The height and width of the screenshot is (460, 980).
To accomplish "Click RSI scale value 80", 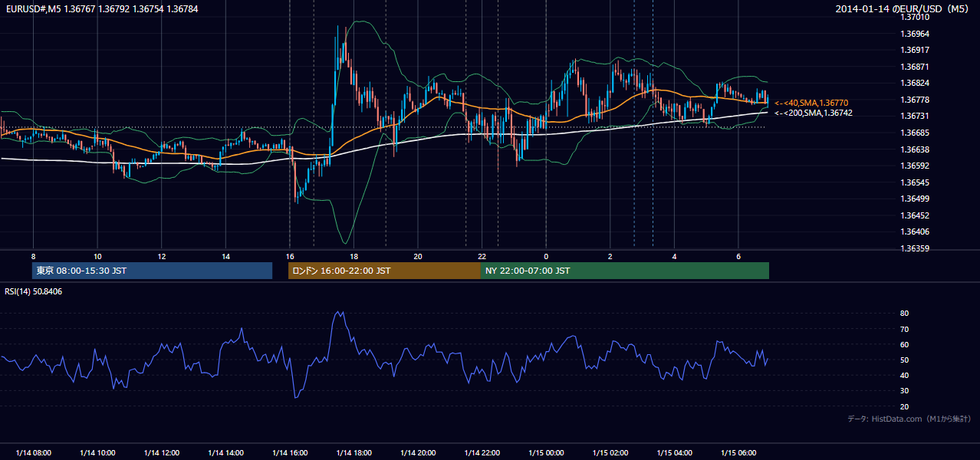I will (905, 314).
